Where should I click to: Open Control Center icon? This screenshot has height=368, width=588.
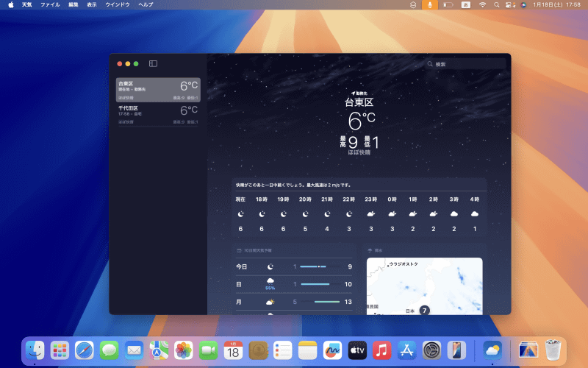[x=510, y=5]
